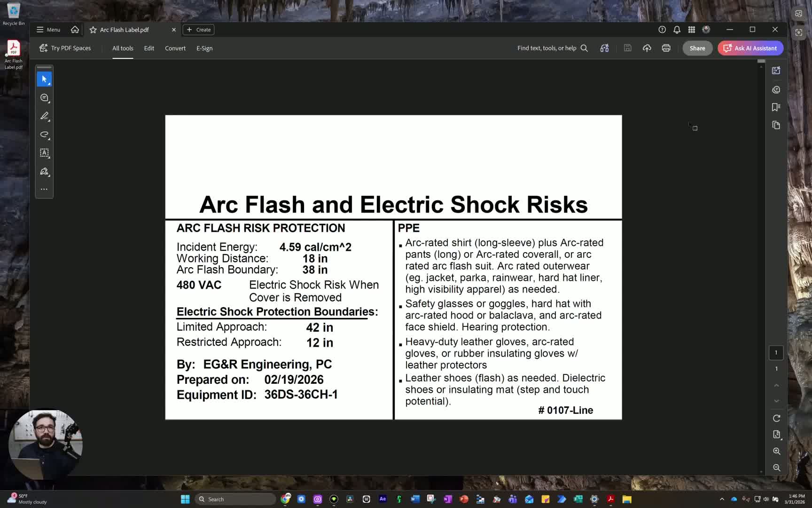
Task: Open the Help question mark icon
Action: point(662,30)
